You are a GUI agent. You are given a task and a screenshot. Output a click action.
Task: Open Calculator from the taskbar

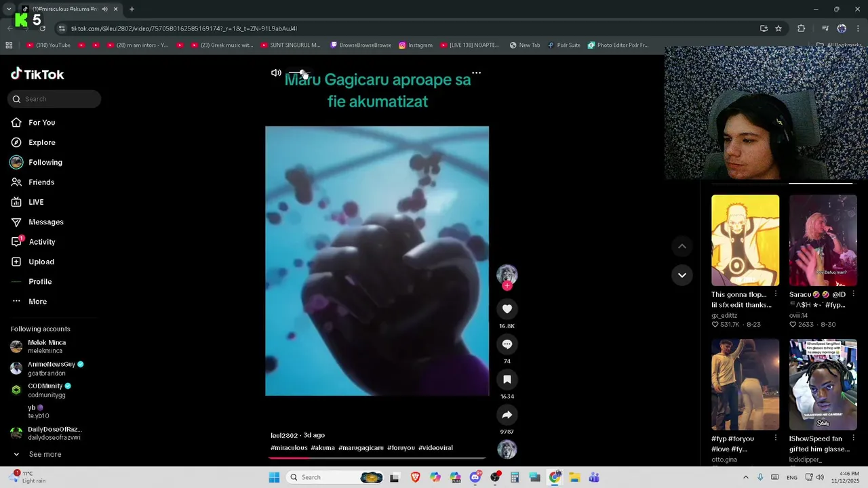pyautogui.click(x=515, y=477)
